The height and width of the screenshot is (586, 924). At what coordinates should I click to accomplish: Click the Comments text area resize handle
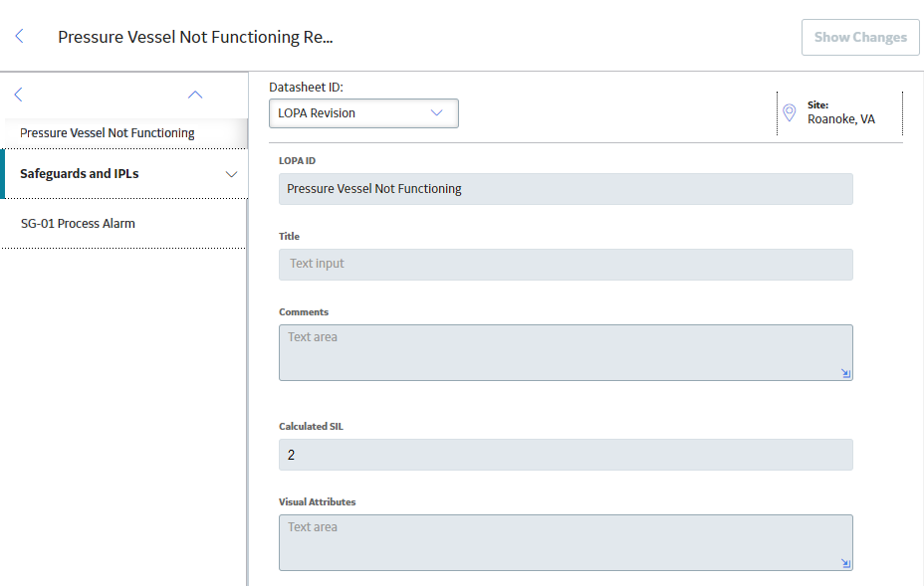[x=845, y=373]
